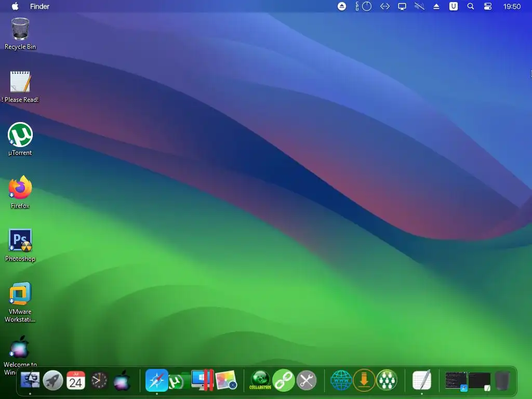Click the green people group dock icon
The width and height of the screenshot is (532, 399).
pos(387,380)
